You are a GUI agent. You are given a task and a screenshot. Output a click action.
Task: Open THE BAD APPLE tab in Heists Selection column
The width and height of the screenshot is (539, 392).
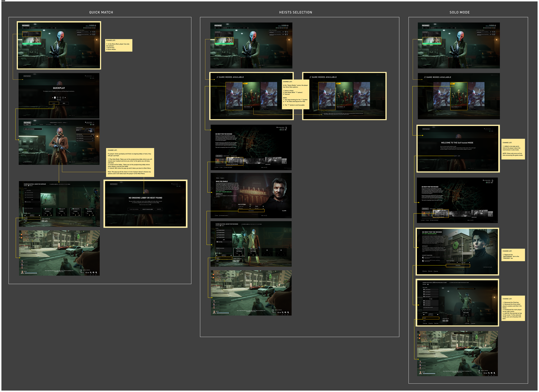(234, 156)
